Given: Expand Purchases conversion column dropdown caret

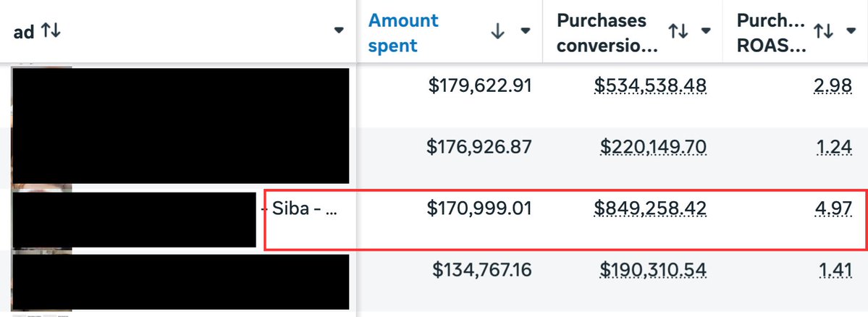Looking at the screenshot, I should tap(706, 30).
